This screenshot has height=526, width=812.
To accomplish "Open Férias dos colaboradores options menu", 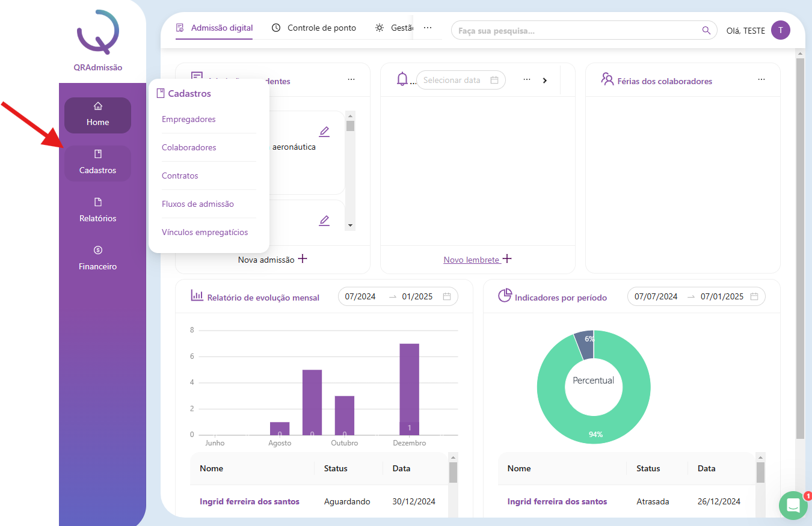I will tap(761, 80).
